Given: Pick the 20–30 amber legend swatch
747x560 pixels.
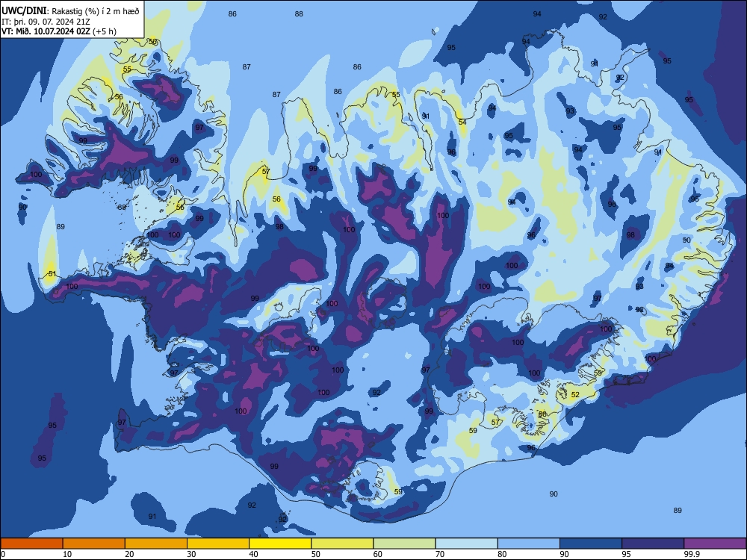Looking at the screenshot, I should (x=156, y=544).
